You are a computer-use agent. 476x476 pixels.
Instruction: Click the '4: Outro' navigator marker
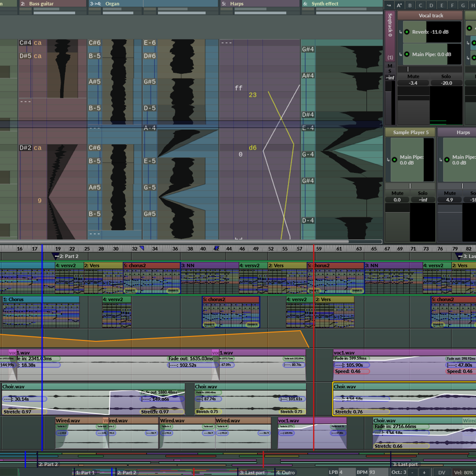coord(285,472)
